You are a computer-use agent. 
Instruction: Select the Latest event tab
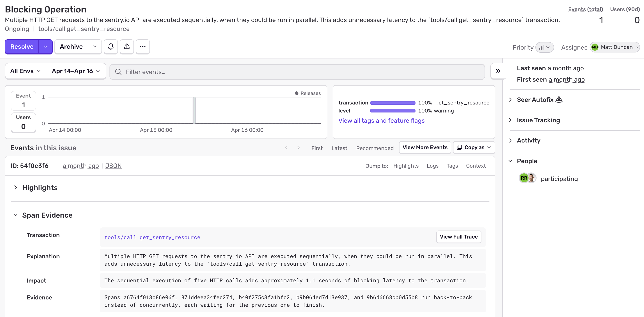point(339,148)
